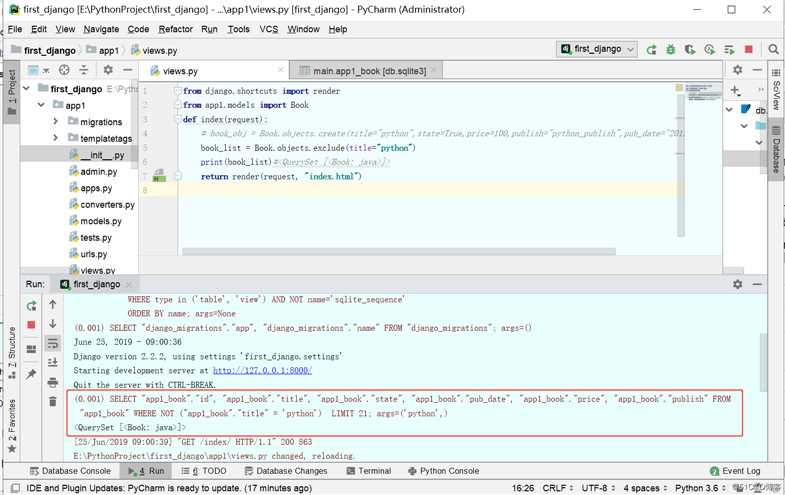
Task: Open Python Console tool window
Action: coord(444,471)
